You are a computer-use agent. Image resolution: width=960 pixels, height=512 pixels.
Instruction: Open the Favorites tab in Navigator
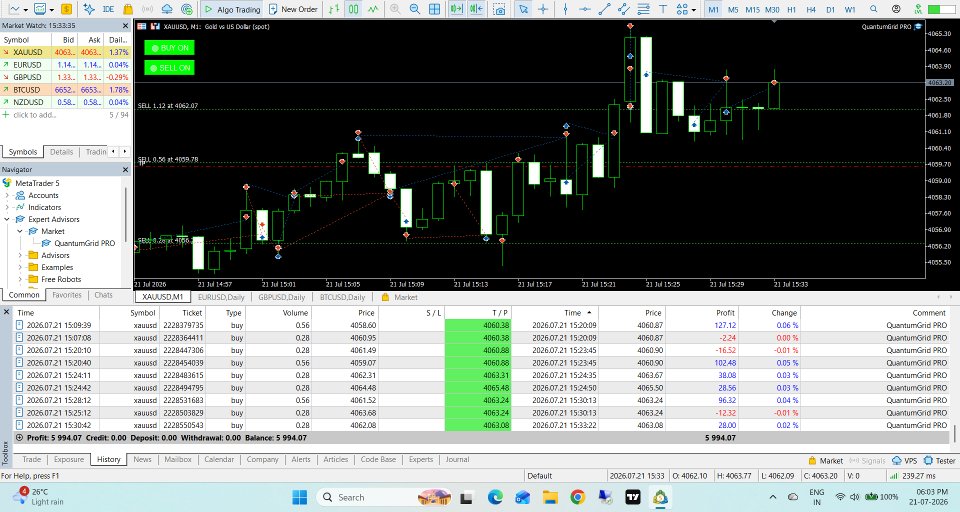coord(67,295)
